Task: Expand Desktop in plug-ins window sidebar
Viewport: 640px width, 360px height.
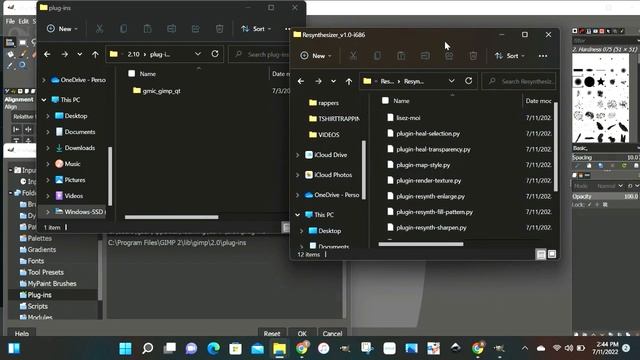Action: (x=48, y=116)
